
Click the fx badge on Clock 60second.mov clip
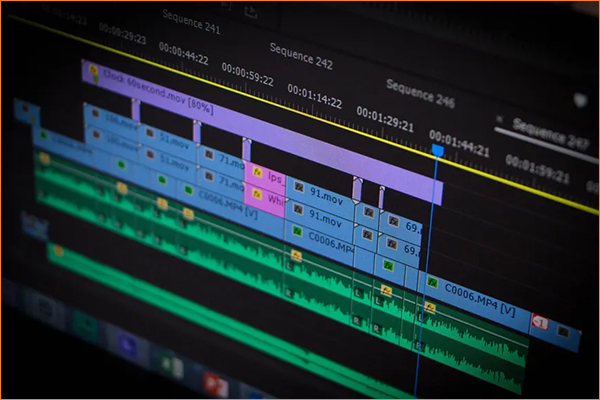93,71
